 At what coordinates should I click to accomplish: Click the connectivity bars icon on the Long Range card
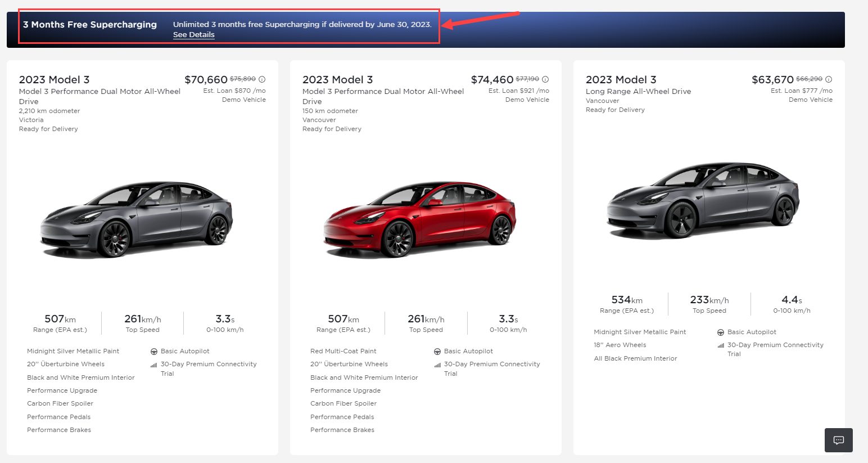[x=720, y=344]
